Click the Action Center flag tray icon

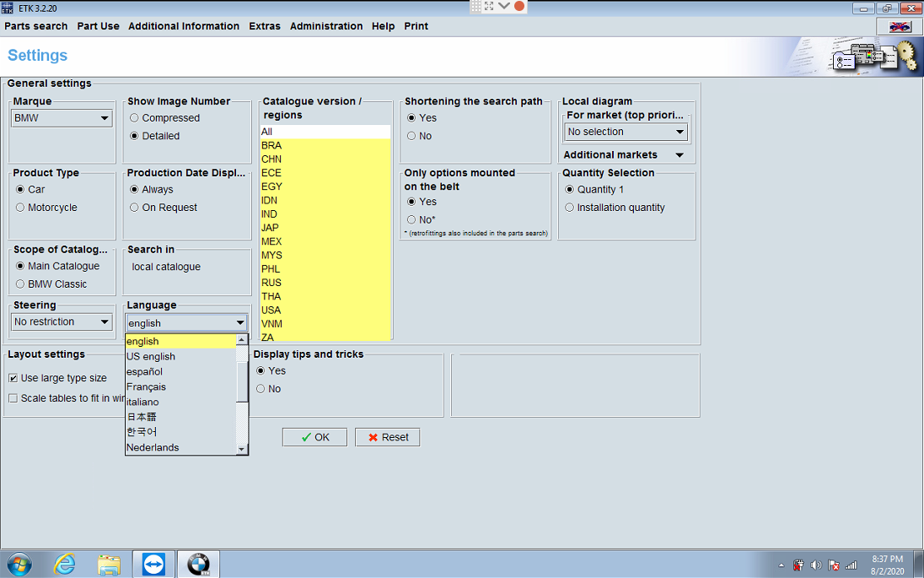833,565
